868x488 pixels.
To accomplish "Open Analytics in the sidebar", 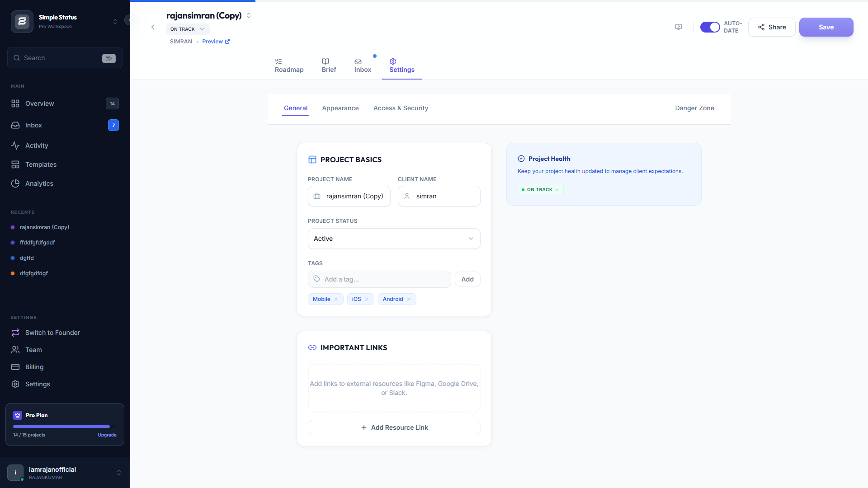I will (x=39, y=183).
